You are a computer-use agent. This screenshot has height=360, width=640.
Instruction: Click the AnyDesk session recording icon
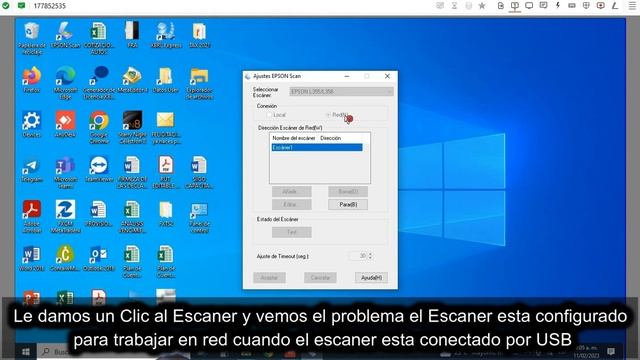coord(600,6)
